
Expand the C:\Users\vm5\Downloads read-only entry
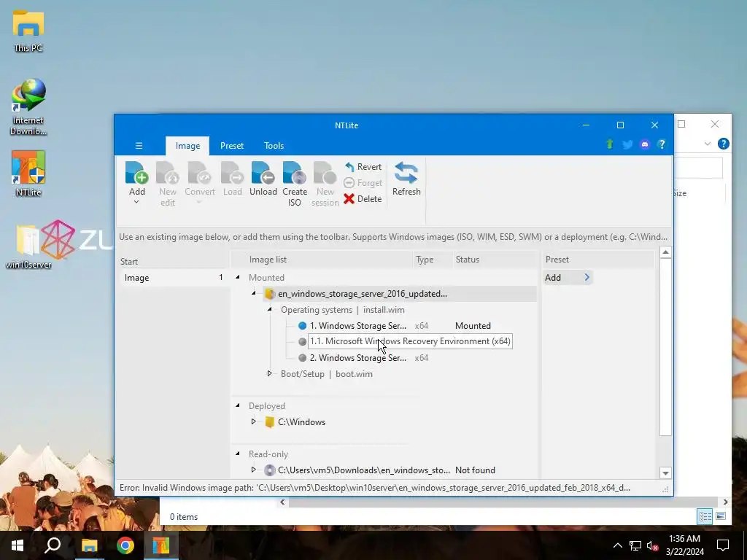(253, 470)
